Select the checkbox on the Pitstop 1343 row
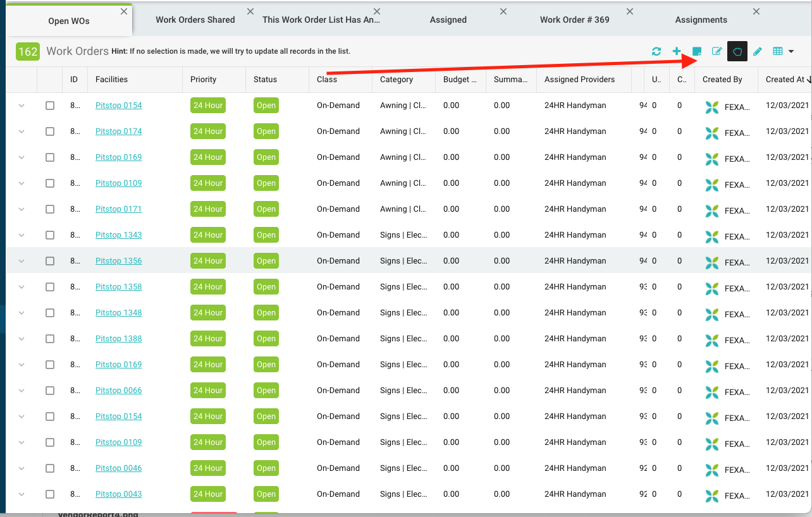This screenshot has height=517, width=812. (50, 234)
